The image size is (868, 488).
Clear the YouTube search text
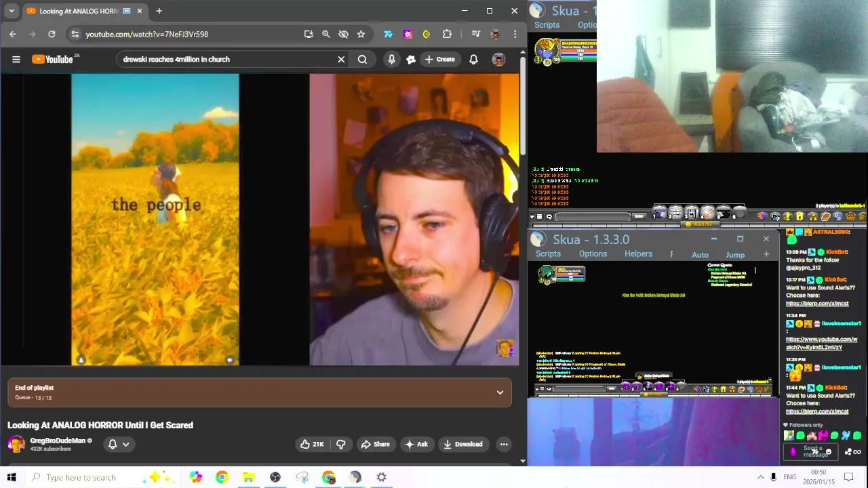[341, 60]
